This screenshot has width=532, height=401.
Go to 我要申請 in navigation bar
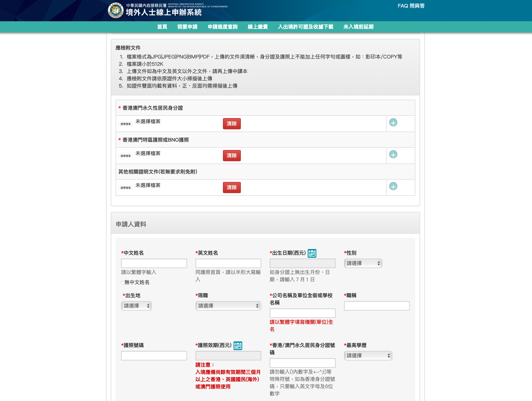pyautogui.click(x=187, y=27)
